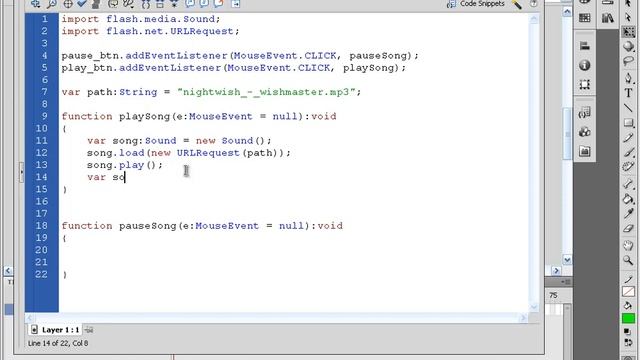640x360 pixels.
Task: Select the Deco tool
Action: tap(628, 167)
